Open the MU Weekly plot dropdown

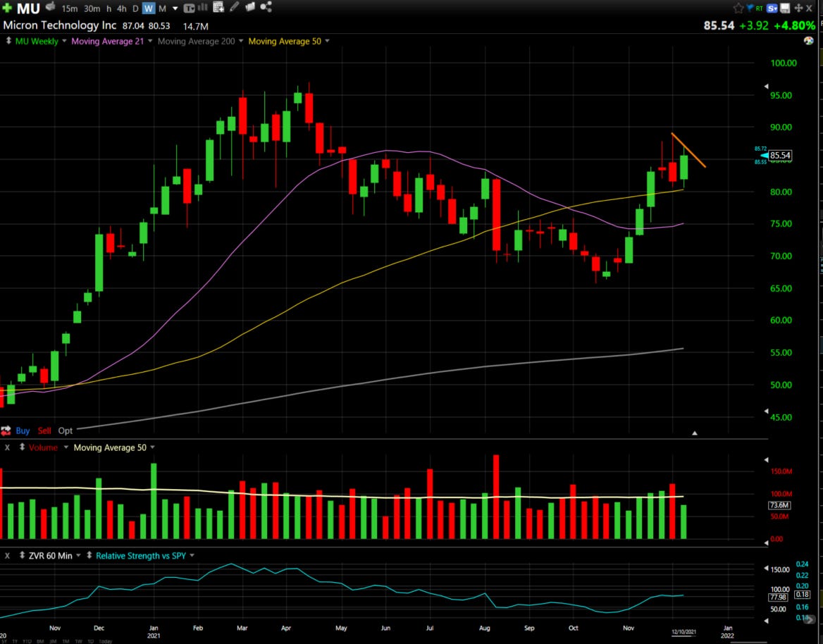click(x=65, y=41)
